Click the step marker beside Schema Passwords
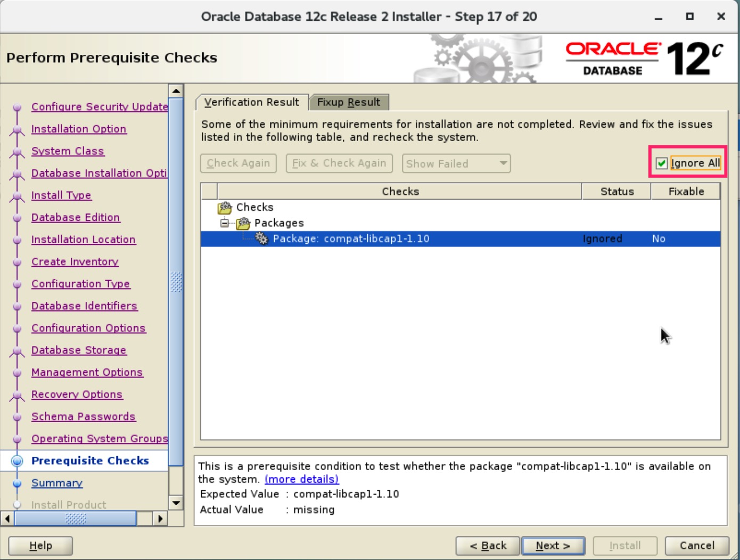 [17, 417]
